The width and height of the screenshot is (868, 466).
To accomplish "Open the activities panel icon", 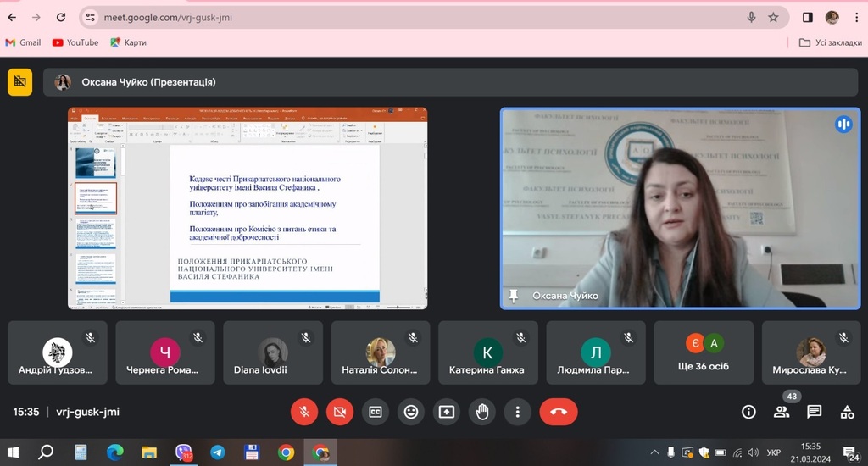I will (x=847, y=412).
